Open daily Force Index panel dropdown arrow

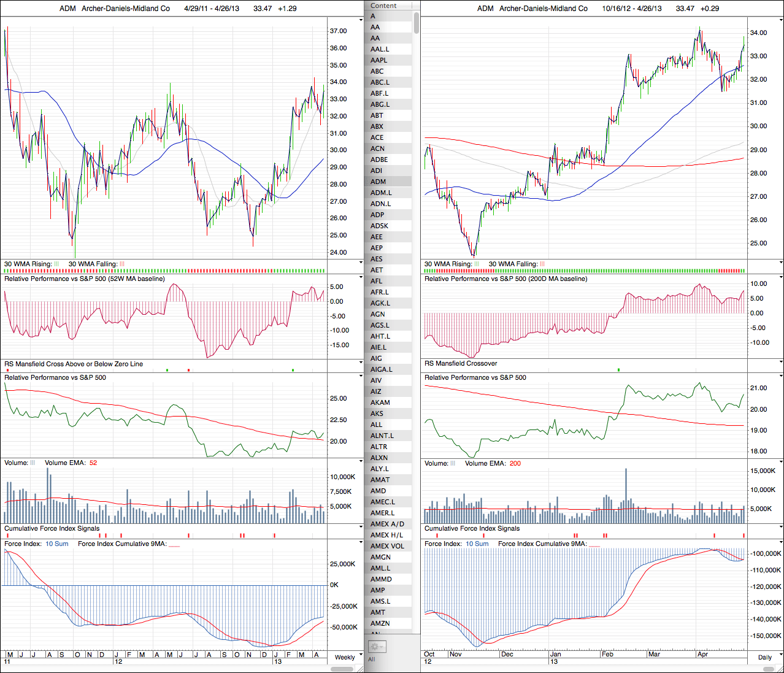(x=781, y=542)
